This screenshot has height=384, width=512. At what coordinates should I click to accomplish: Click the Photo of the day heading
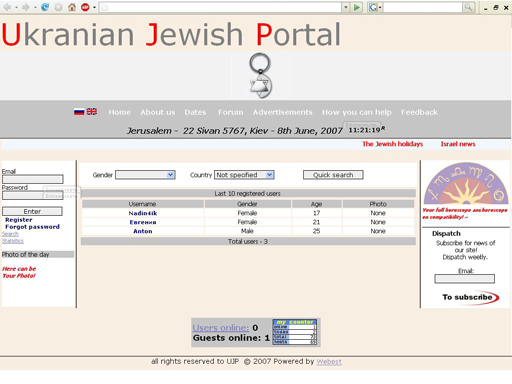pyautogui.click(x=38, y=254)
